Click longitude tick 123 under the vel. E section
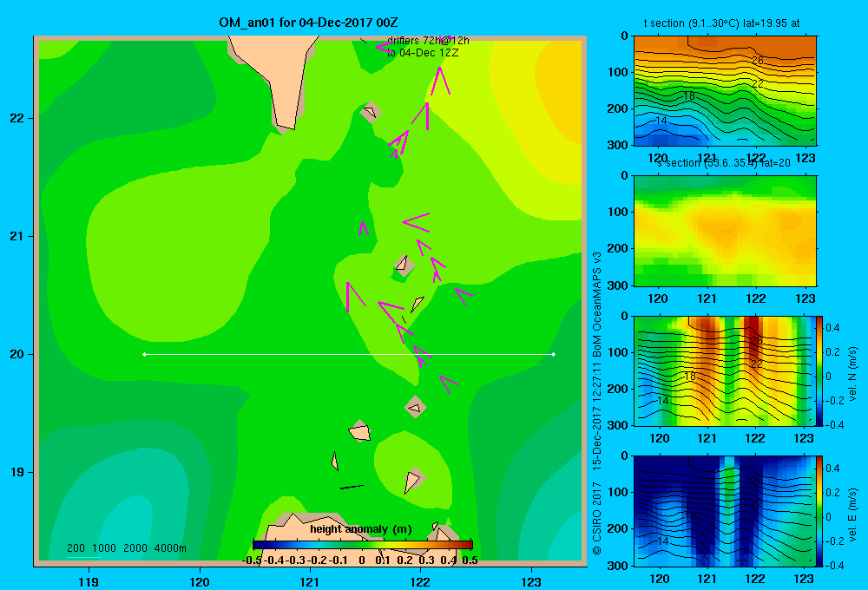The image size is (868, 590). 804,579
